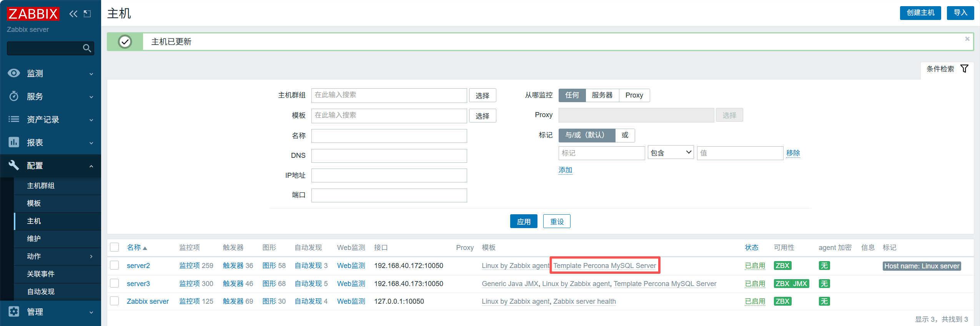
Task: Open the server2 host link
Action: [138, 266]
